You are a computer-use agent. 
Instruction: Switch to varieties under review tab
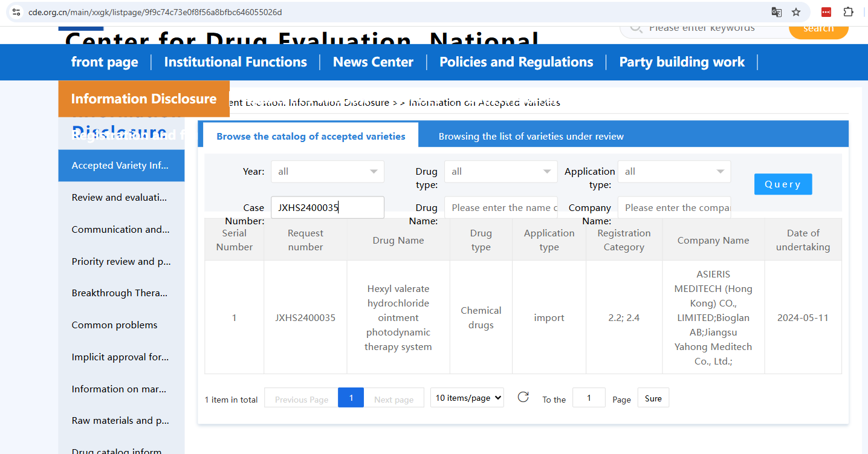click(x=531, y=137)
